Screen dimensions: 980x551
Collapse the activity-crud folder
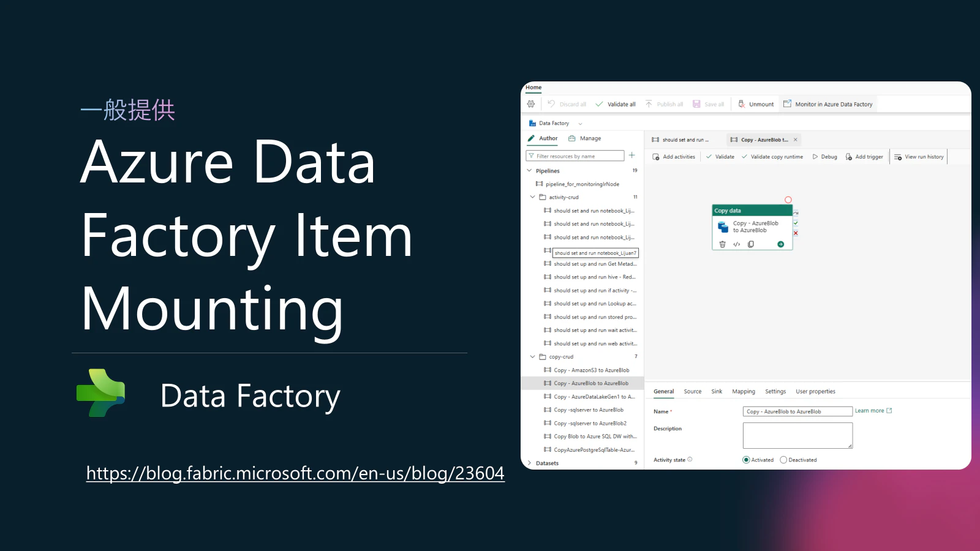pyautogui.click(x=532, y=197)
